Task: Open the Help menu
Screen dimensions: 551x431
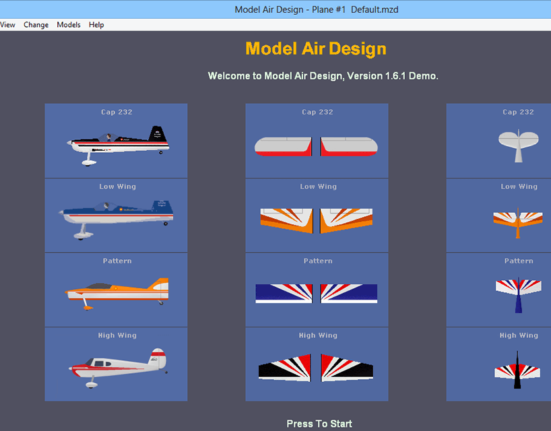Action: pyautogui.click(x=96, y=25)
